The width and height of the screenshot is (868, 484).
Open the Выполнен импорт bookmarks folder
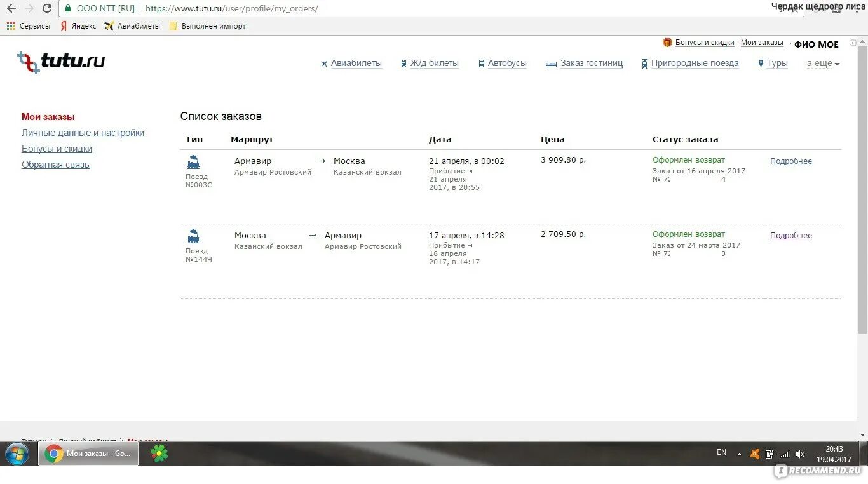click(x=207, y=26)
